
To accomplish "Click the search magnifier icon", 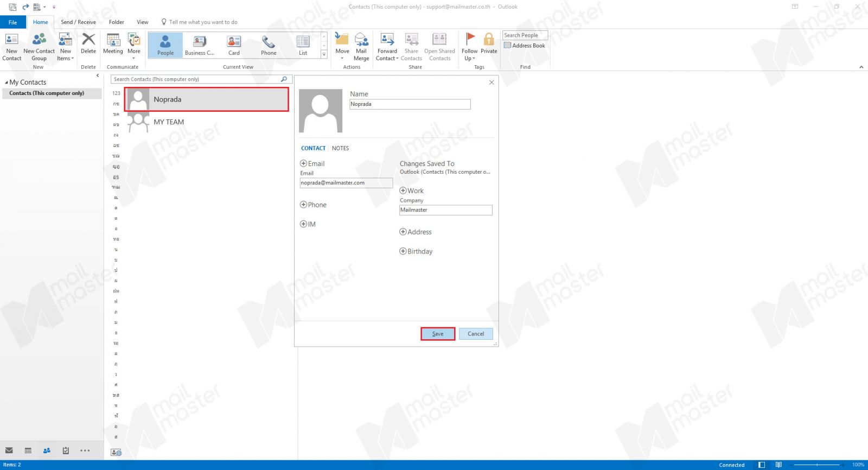I will (284, 79).
